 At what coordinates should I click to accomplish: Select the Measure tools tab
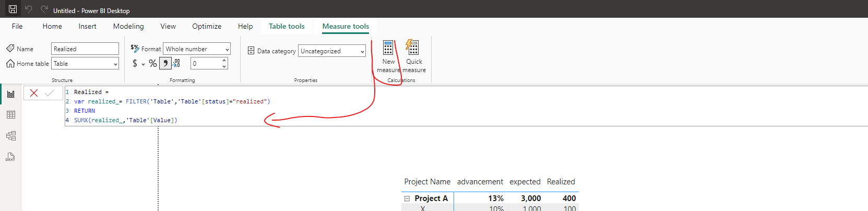pyautogui.click(x=346, y=26)
